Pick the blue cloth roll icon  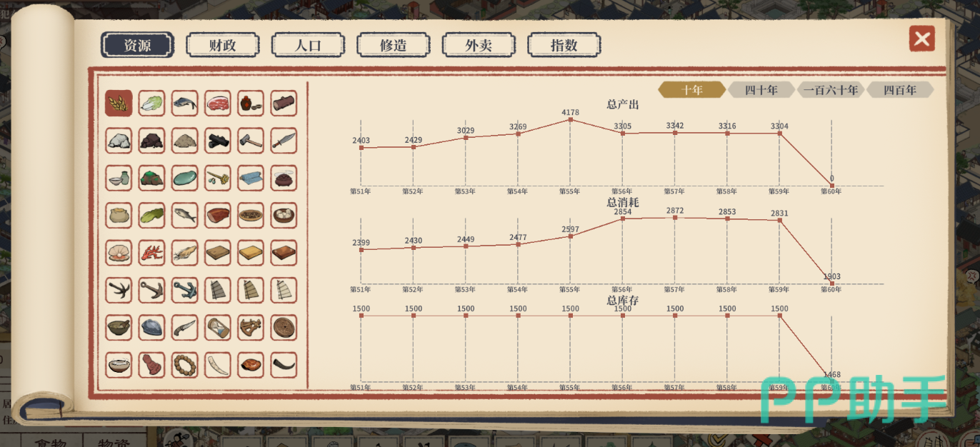pyautogui.click(x=251, y=178)
